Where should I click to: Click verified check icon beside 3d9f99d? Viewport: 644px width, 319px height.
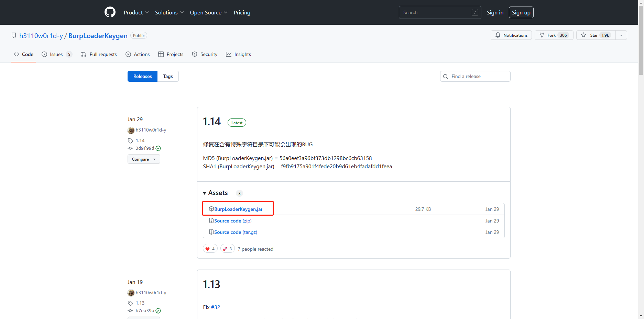coord(158,148)
